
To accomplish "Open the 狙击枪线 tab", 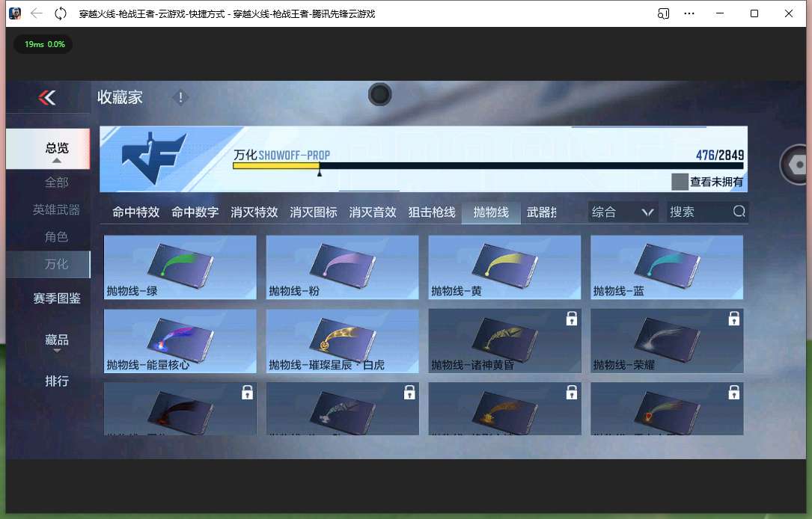I will point(432,212).
